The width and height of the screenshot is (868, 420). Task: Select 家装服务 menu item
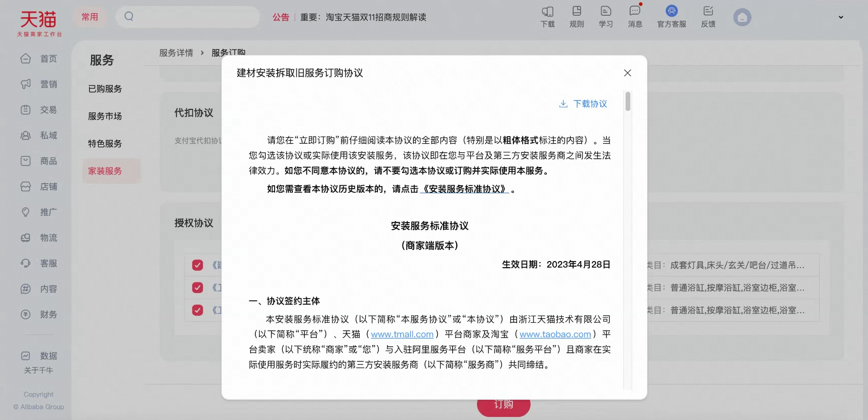[x=111, y=171]
